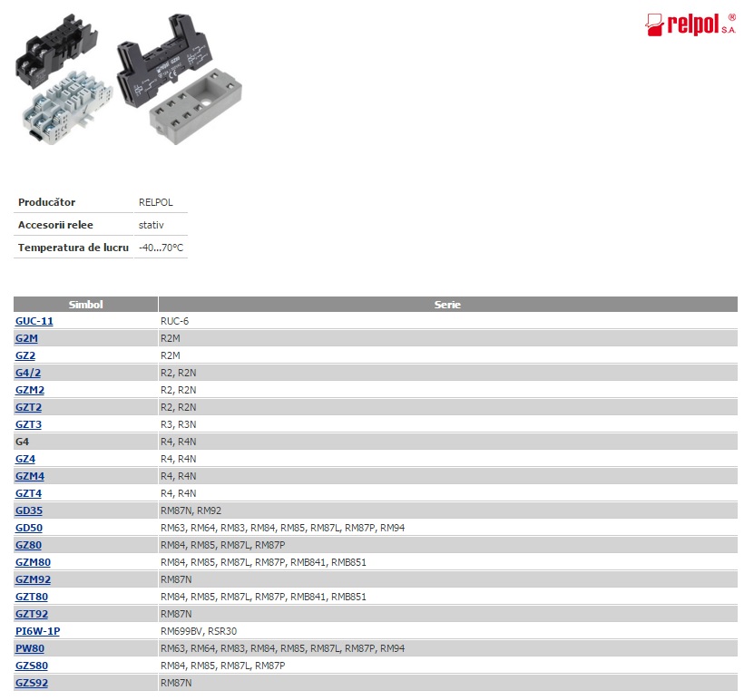Click the Temperatura de lucru label

pos(73,248)
